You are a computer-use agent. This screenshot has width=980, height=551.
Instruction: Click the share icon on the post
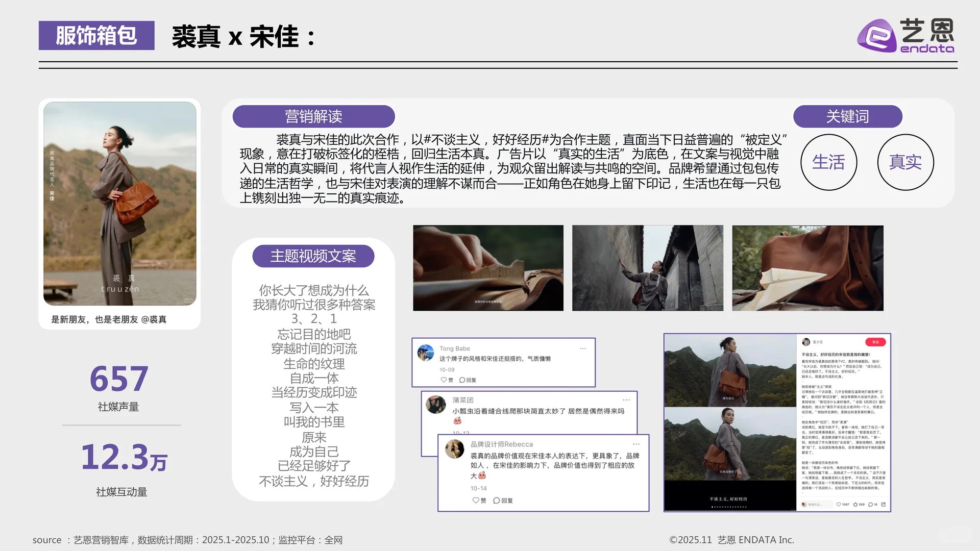(x=884, y=505)
